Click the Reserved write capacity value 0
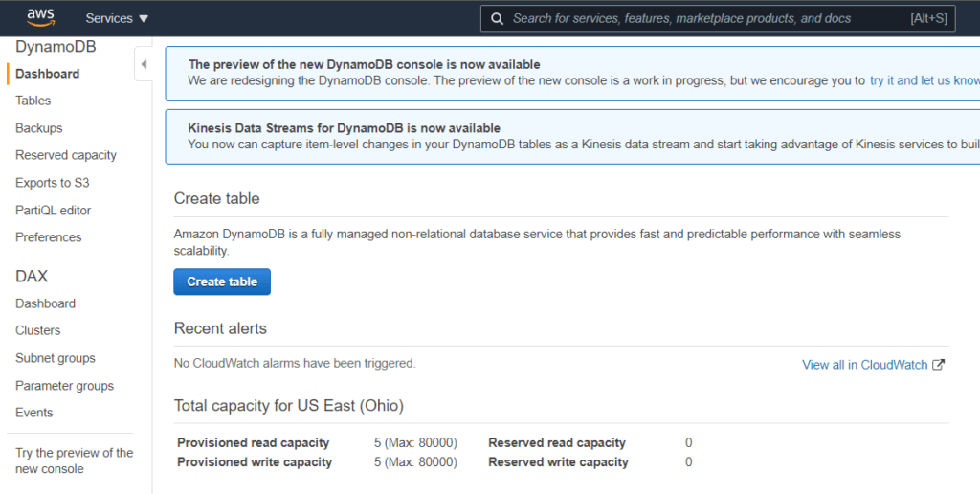This screenshot has height=494, width=980. [689, 462]
